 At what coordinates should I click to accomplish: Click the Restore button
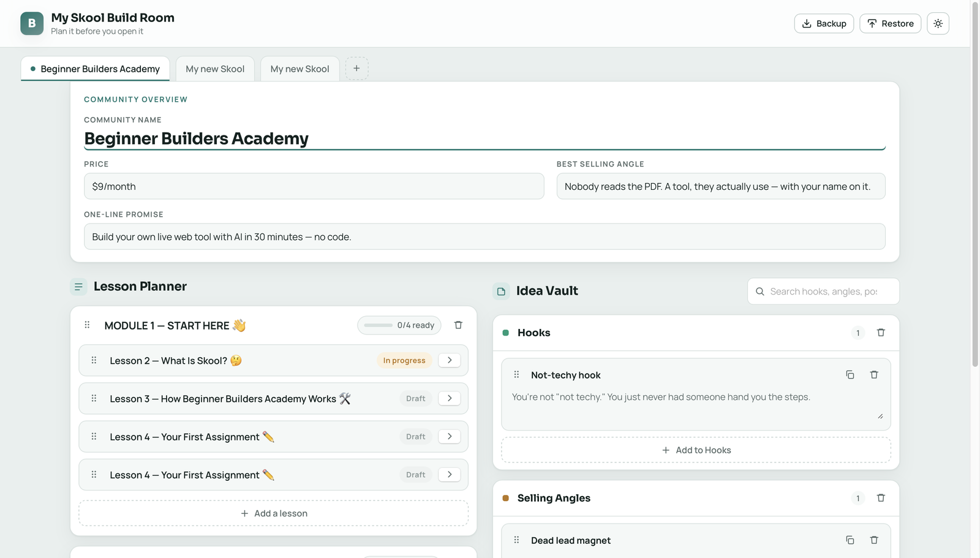pos(890,23)
